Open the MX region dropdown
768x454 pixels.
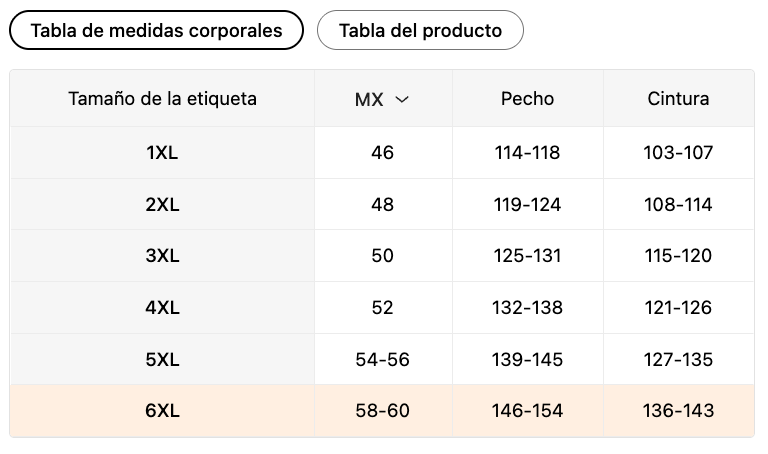point(382,99)
